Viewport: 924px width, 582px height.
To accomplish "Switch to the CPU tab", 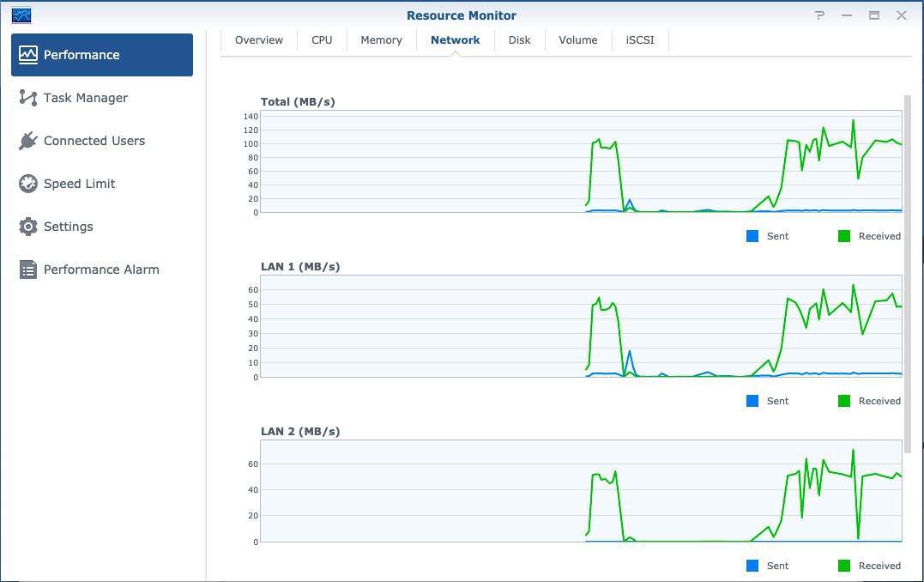I will [x=322, y=40].
